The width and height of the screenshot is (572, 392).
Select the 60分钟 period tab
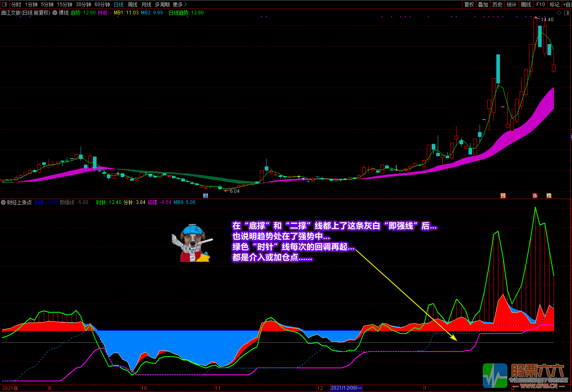click(x=102, y=4)
